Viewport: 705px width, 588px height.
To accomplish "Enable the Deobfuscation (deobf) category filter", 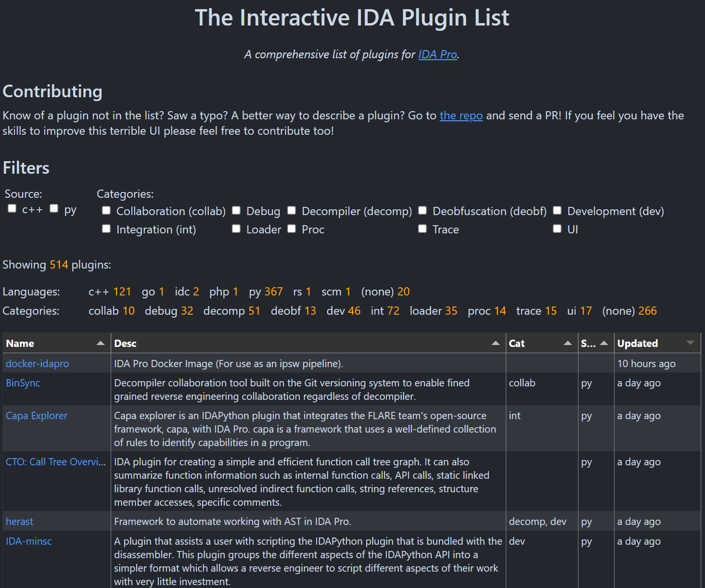I will (423, 210).
